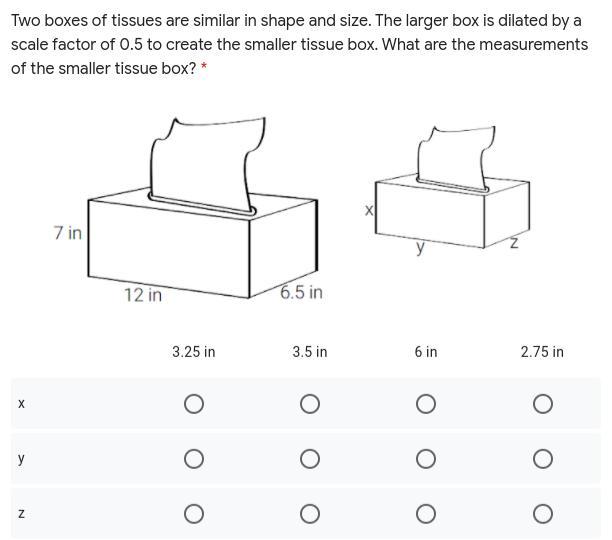612x540 pixels.
Task: Select 2.75 in for row z
Action: point(543,514)
